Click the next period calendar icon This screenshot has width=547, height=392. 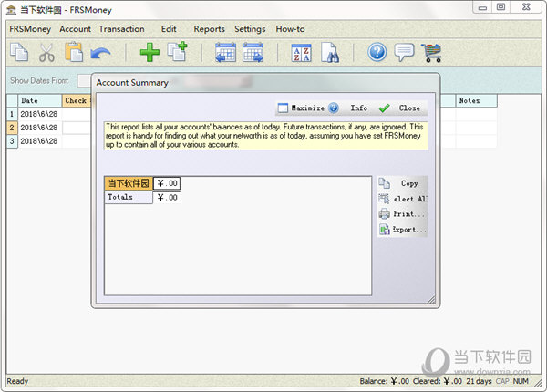[x=253, y=52]
